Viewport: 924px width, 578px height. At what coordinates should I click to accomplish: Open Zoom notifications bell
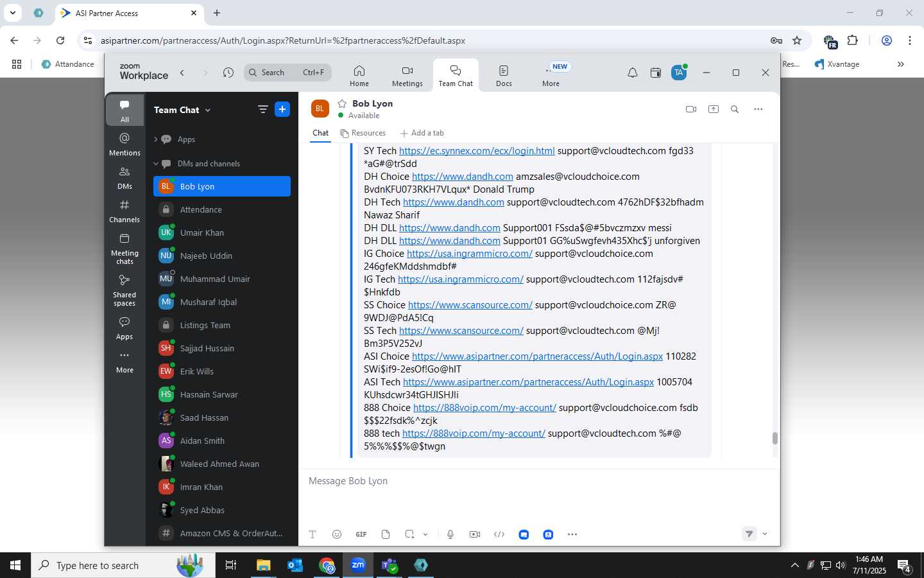[633, 73]
